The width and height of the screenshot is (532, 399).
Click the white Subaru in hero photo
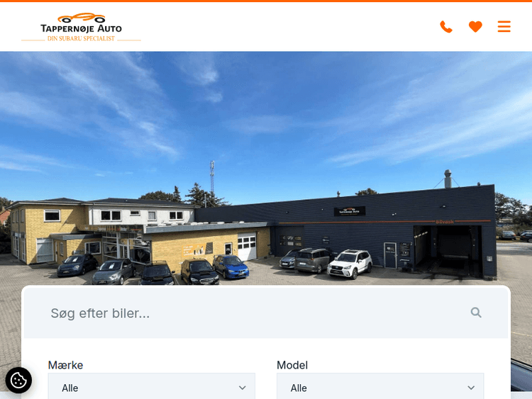point(350,264)
